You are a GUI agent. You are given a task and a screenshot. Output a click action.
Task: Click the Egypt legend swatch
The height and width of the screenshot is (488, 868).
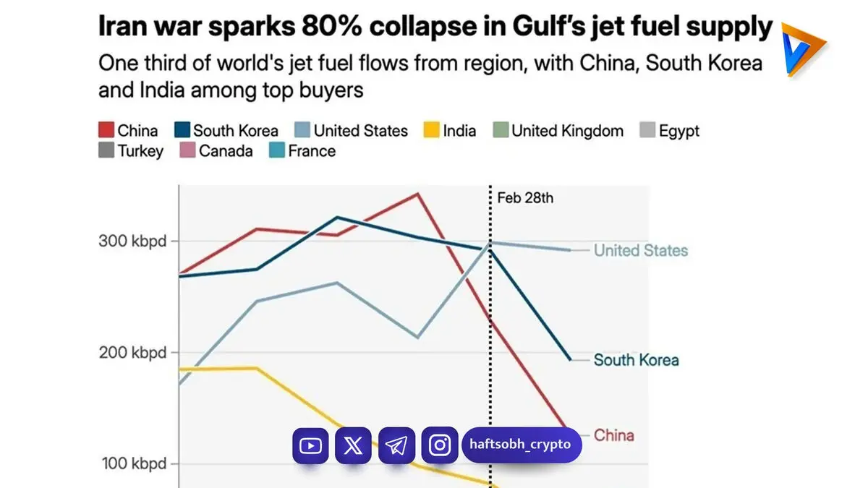click(x=648, y=131)
